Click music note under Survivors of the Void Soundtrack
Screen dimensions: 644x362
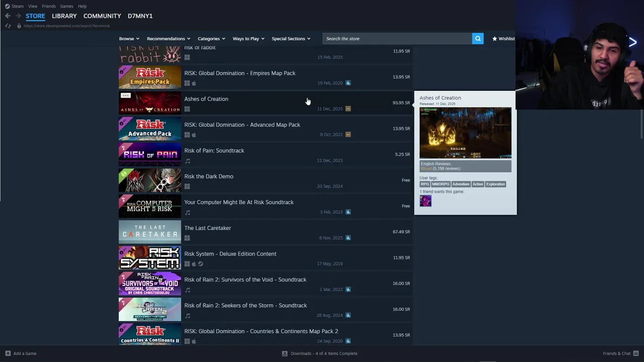click(x=188, y=290)
